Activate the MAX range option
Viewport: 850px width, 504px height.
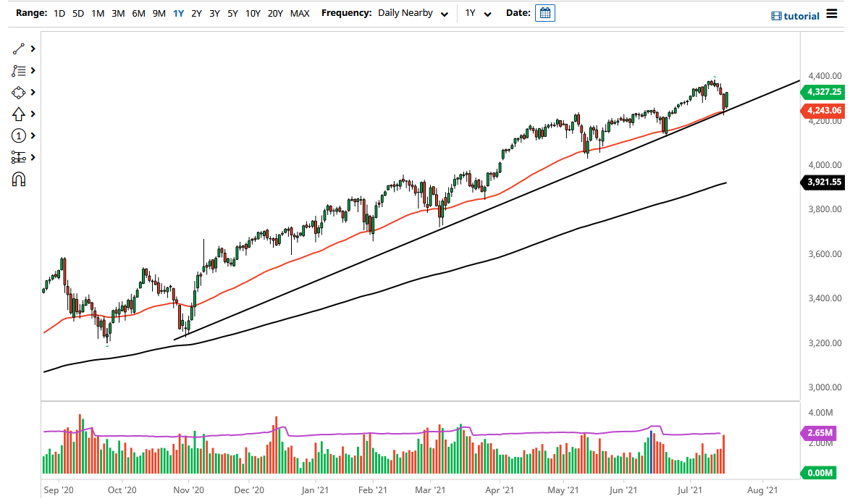[x=300, y=13]
